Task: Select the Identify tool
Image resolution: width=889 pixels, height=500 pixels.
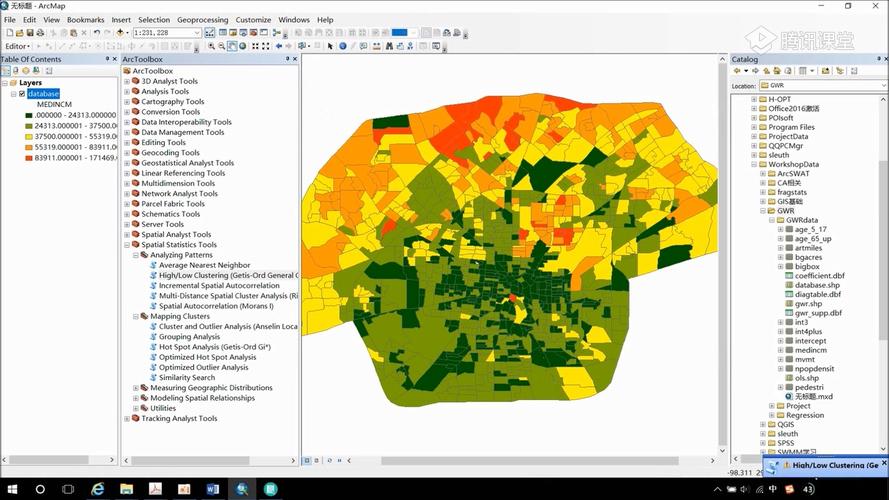Action: [x=342, y=46]
